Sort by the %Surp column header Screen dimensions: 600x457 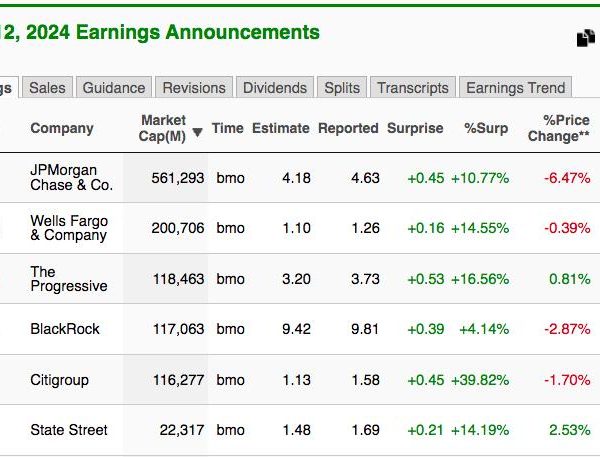(x=486, y=128)
